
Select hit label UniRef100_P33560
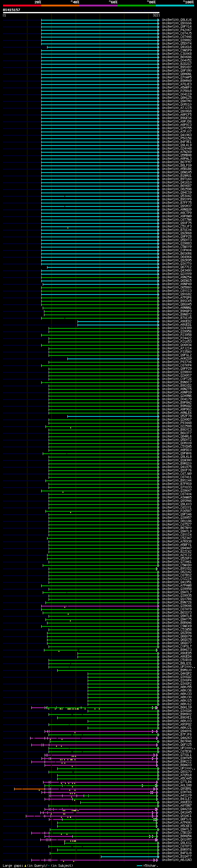[x=177, y=352]
